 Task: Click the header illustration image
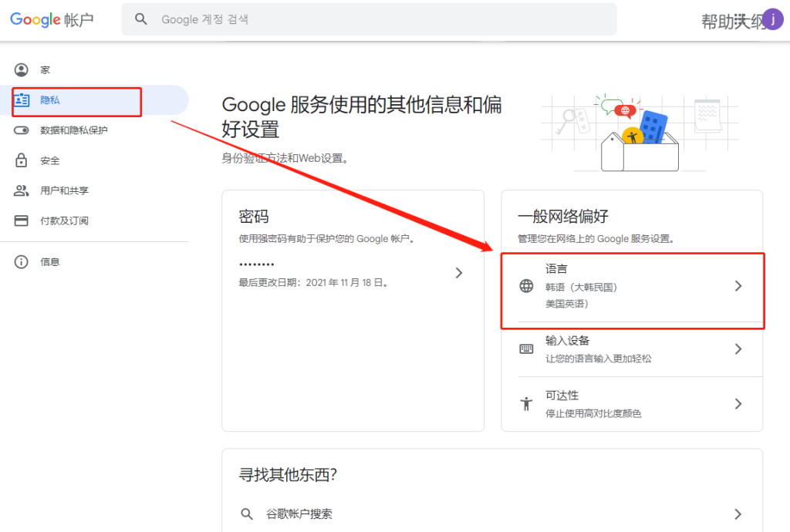point(640,133)
